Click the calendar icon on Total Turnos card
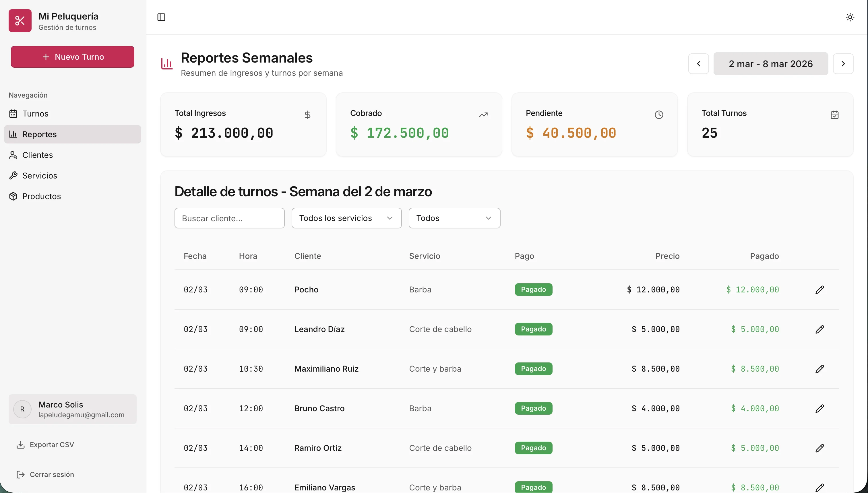This screenshot has height=493, width=868. click(x=835, y=115)
